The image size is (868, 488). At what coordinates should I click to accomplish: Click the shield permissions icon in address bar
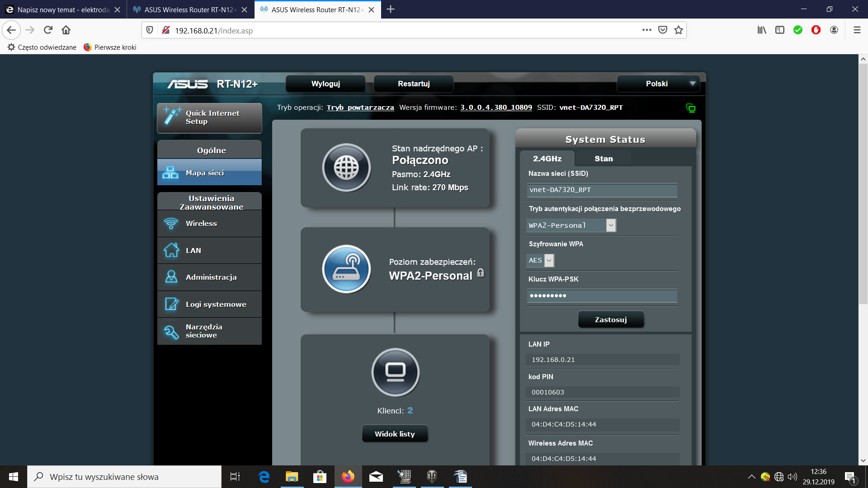[x=150, y=30]
